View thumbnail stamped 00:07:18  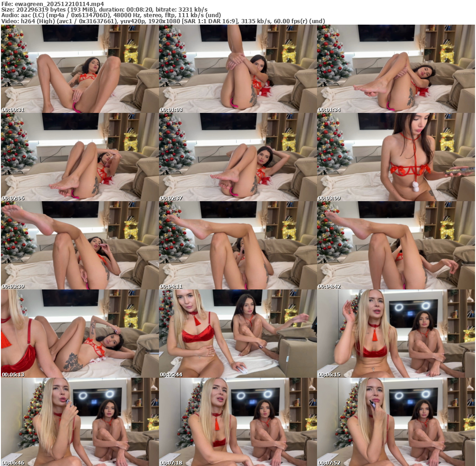click(238, 422)
